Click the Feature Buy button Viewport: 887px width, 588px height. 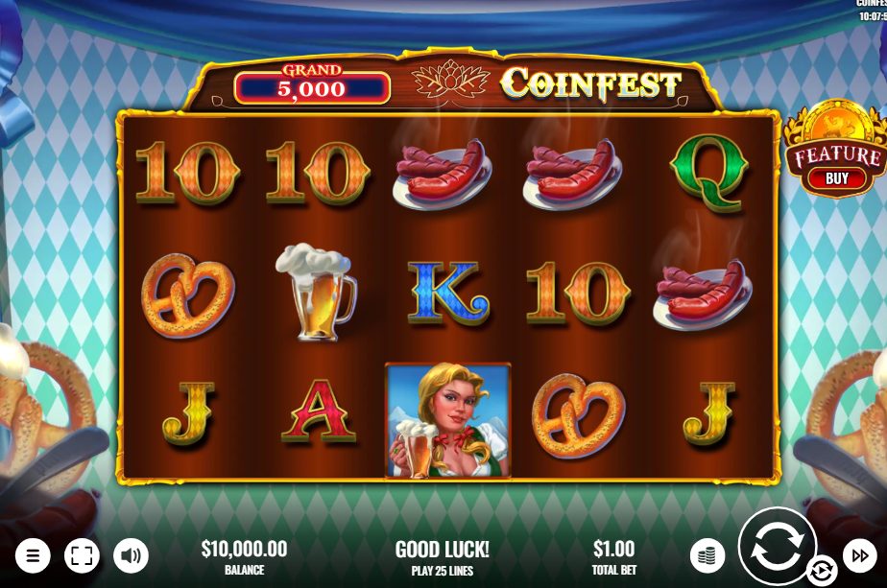pos(836,150)
